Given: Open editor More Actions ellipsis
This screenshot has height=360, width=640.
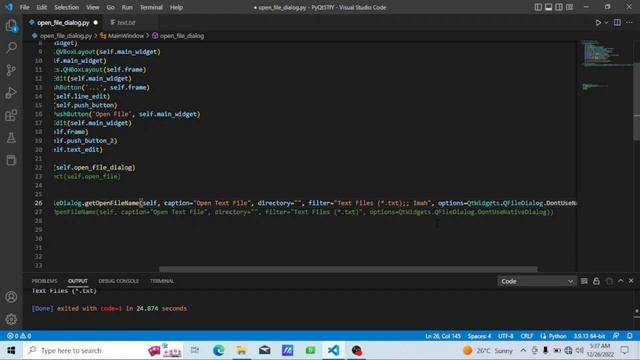Looking at the screenshot, I should (629, 22).
